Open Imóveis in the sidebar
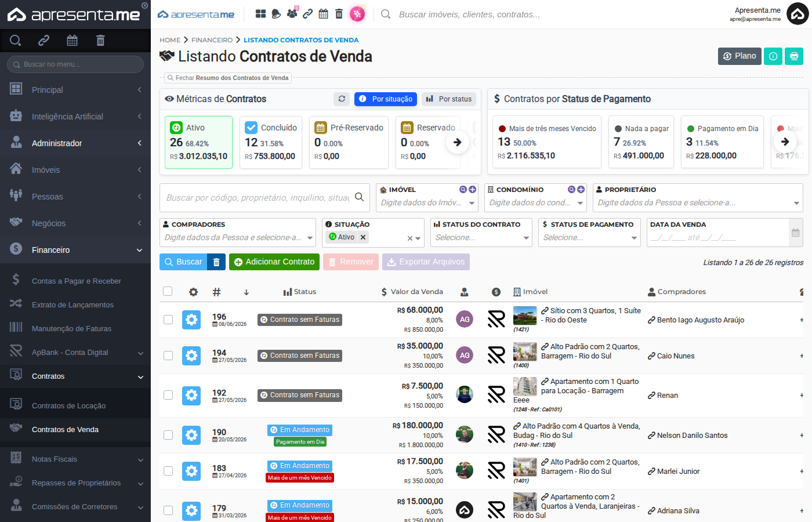Screen dimensions: 812x522 (x=75, y=170)
